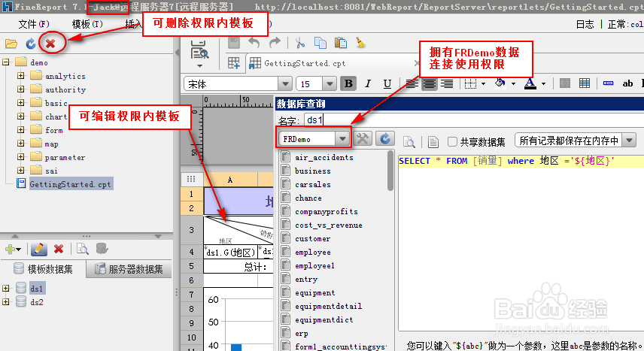The width and height of the screenshot is (644, 351).
Task: Toggle italic formatting
Action: [x=368, y=83]
